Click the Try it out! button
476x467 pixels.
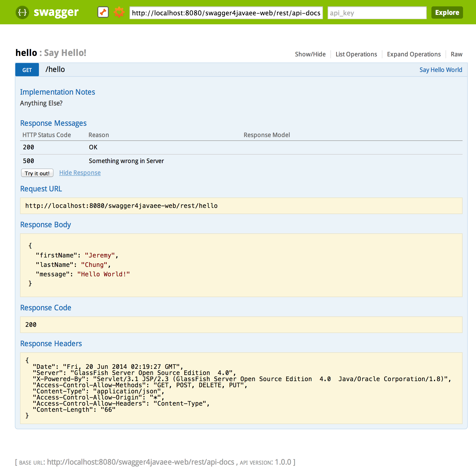point(37,173)
